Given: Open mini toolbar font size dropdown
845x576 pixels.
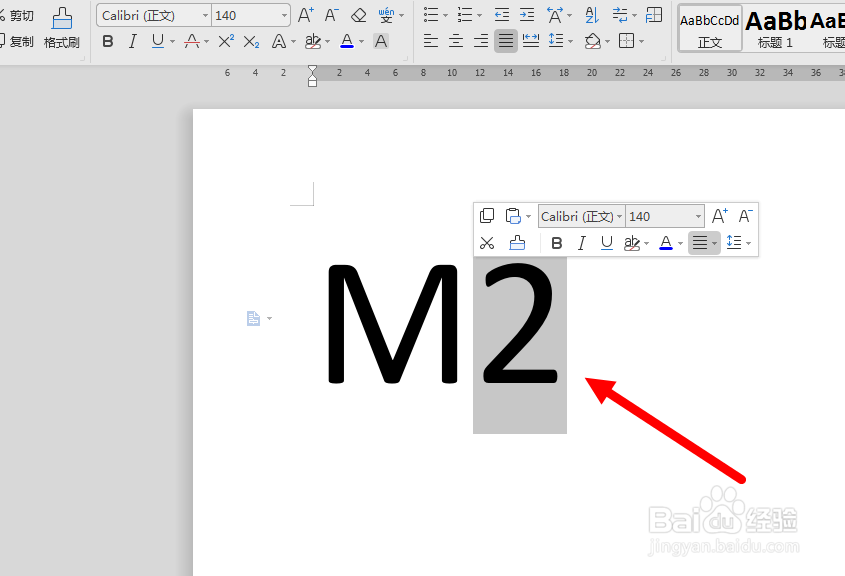Looking at the screenshot, I should coord(698,217).
